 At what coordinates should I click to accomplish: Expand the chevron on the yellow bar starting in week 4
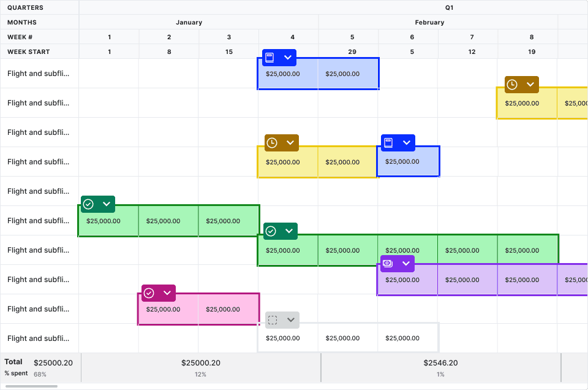tap(290, 143)
